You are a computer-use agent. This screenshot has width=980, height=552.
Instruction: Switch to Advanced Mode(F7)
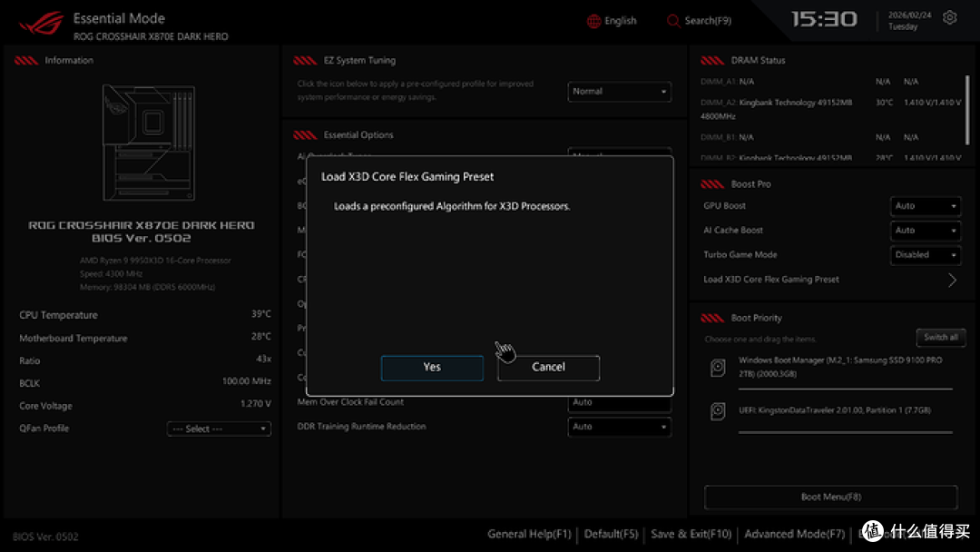coord(794,534)
